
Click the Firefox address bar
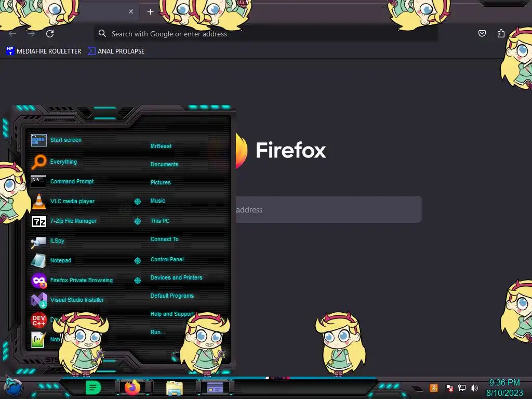[265, 34]
